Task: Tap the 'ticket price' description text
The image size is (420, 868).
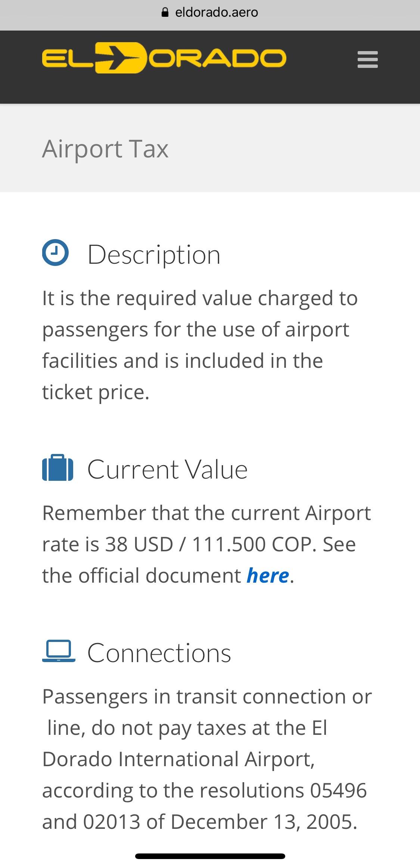Action: click(x=96, y=392)
